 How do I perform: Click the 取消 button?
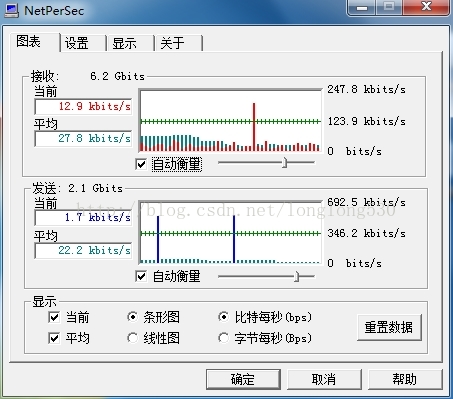point(324,379)
